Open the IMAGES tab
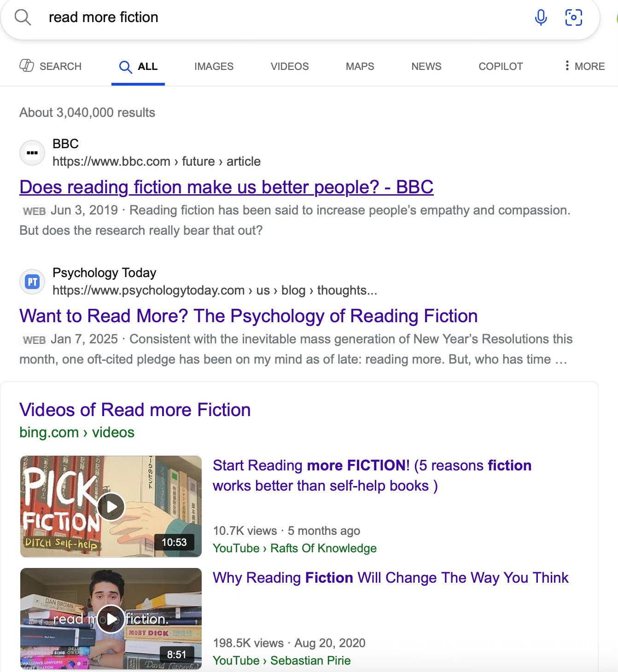This screenshot has width=618, height=672. click(x=214, y=66)
